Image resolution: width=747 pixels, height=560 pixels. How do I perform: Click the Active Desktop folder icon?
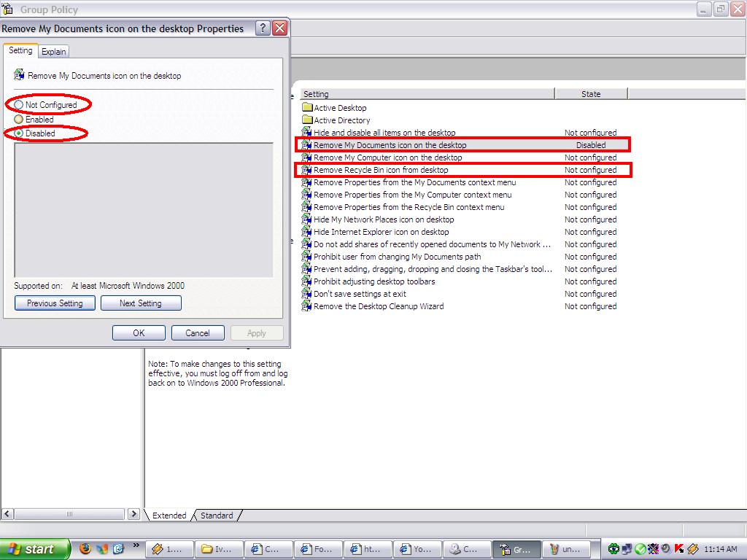click(x=307, y=108)
